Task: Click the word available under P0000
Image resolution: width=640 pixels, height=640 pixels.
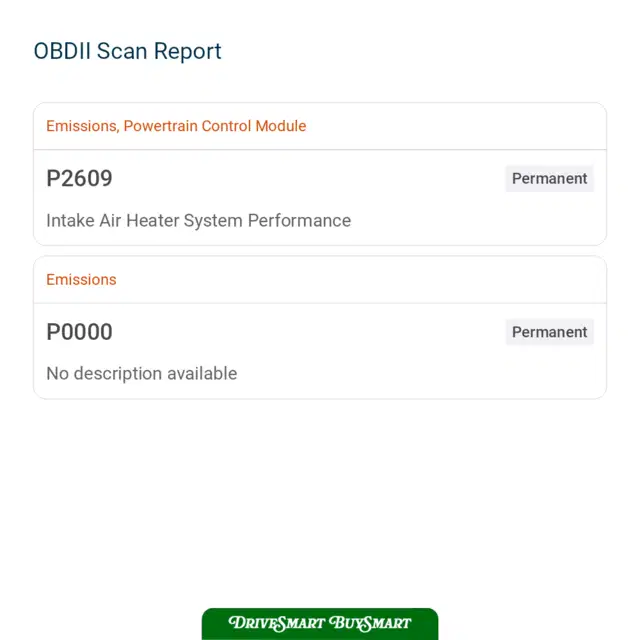Action: (x=202, y=373)
